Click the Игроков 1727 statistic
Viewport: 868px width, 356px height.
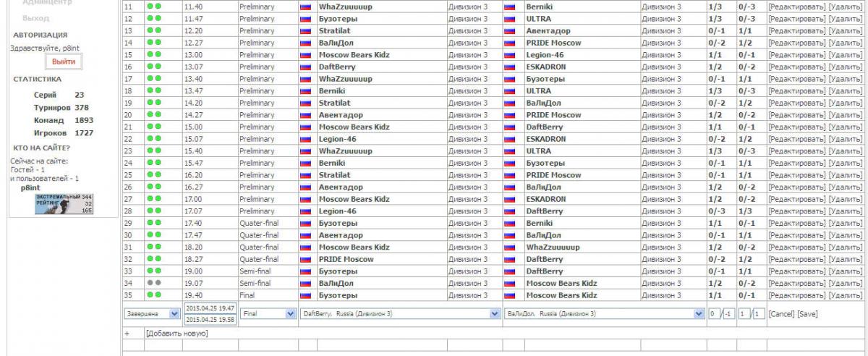coord(64,133)
